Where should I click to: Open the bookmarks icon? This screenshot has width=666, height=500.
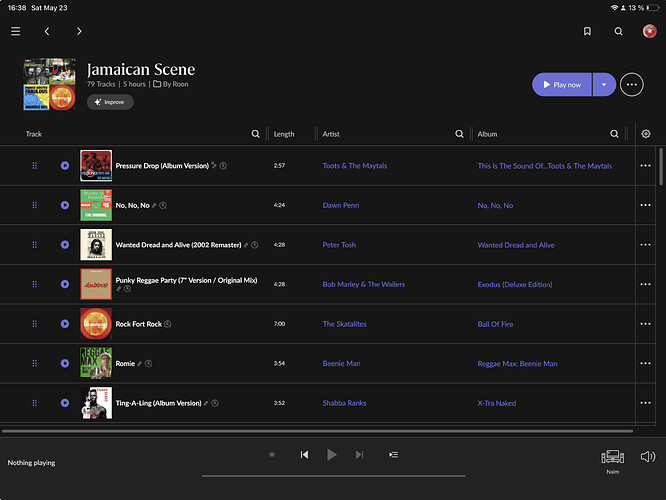[587, 31]
